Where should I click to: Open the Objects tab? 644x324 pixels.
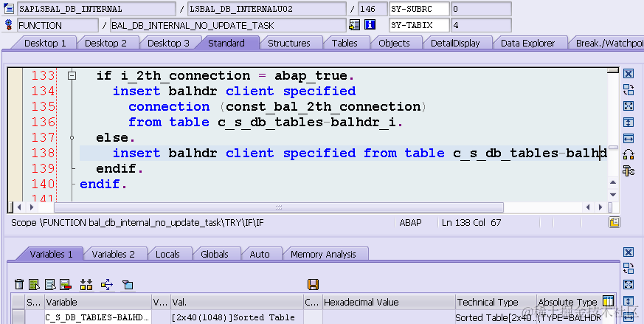coord(394,43)
